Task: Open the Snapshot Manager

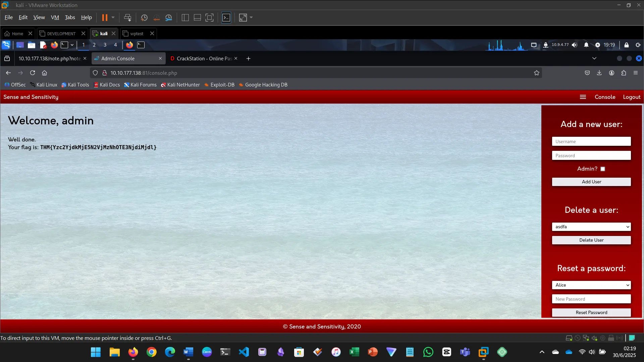Action: [x=169, y=17]
